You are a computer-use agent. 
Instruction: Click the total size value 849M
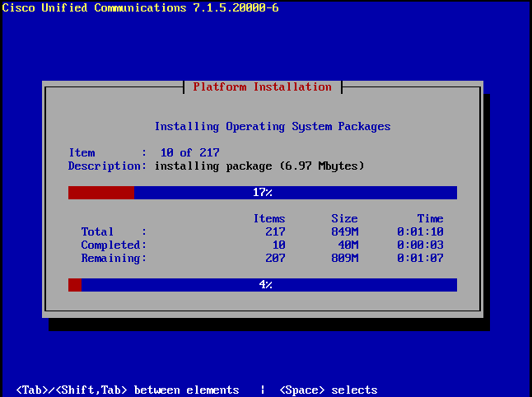[x=344, y=232]
